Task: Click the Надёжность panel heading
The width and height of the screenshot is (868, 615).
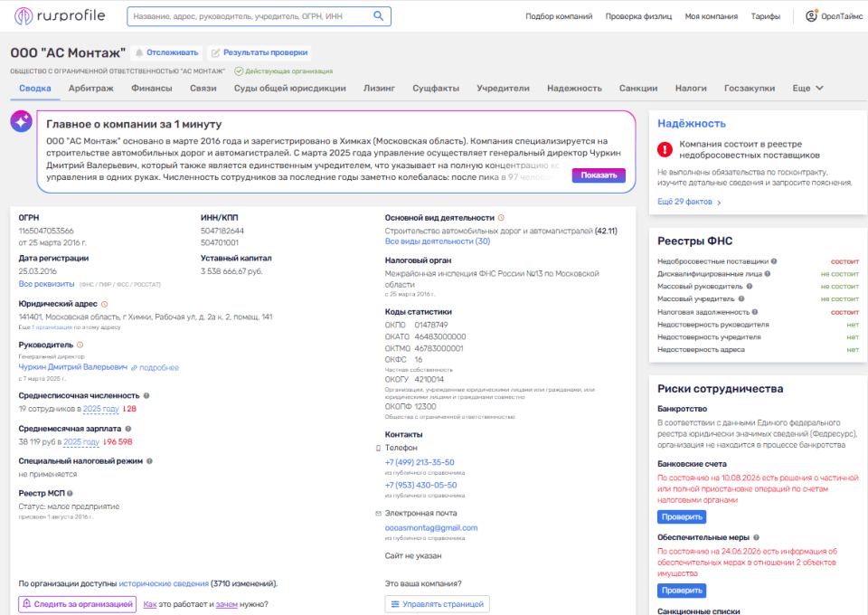Action: tap(692, 123)
